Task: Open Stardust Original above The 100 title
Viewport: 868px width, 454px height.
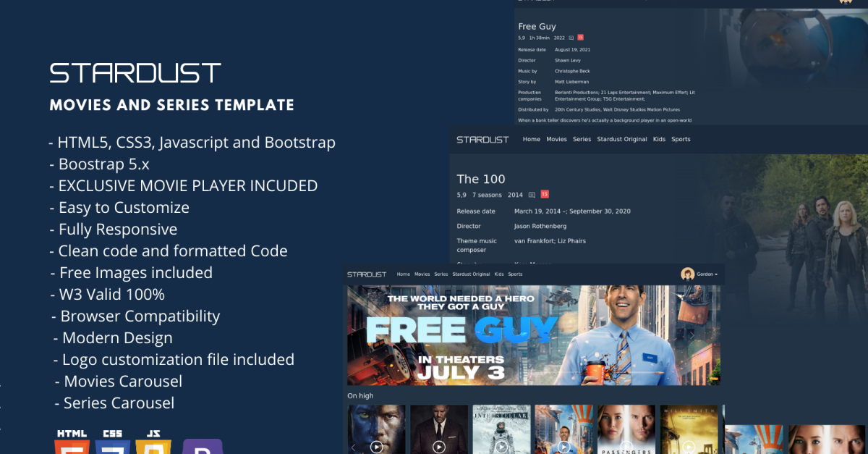Action: point(622,139)
